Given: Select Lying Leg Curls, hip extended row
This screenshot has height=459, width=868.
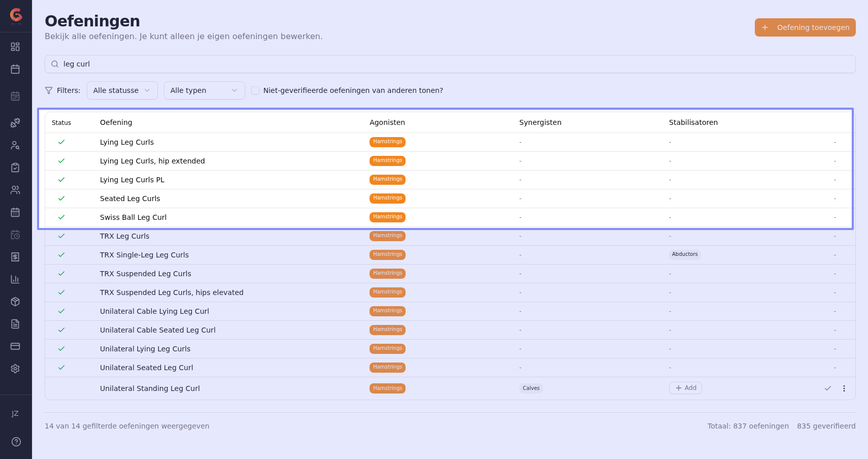Looking at the screenshot, I should (450, 161).
